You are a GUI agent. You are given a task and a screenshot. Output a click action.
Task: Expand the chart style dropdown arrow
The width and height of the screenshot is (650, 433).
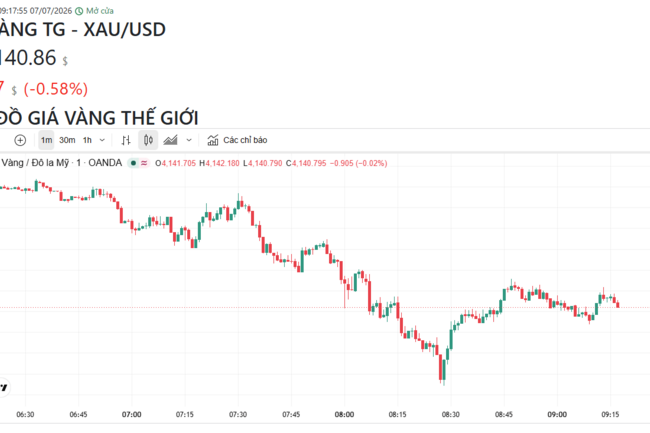pyautogui.click(x=189, y=140)
